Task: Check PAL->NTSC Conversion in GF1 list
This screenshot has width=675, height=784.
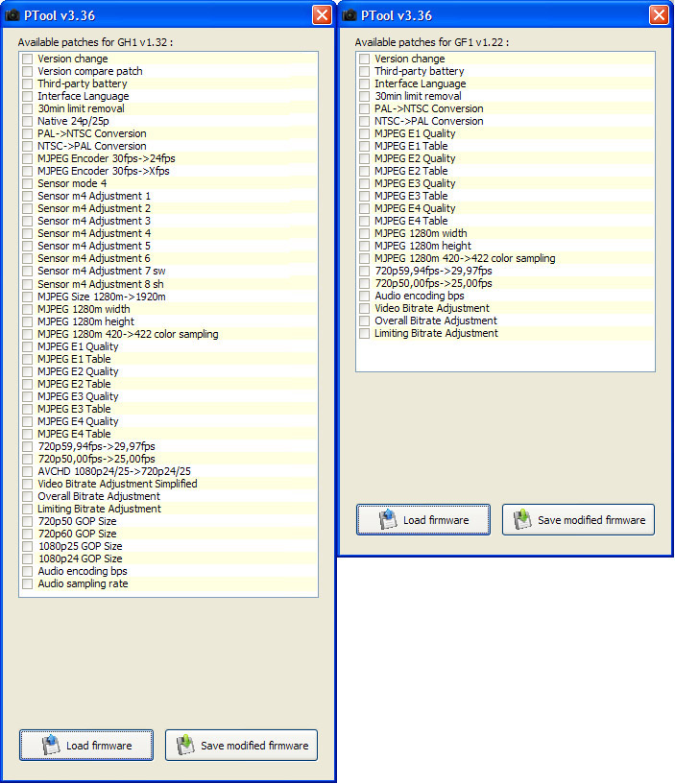Action: coord(365,109)
